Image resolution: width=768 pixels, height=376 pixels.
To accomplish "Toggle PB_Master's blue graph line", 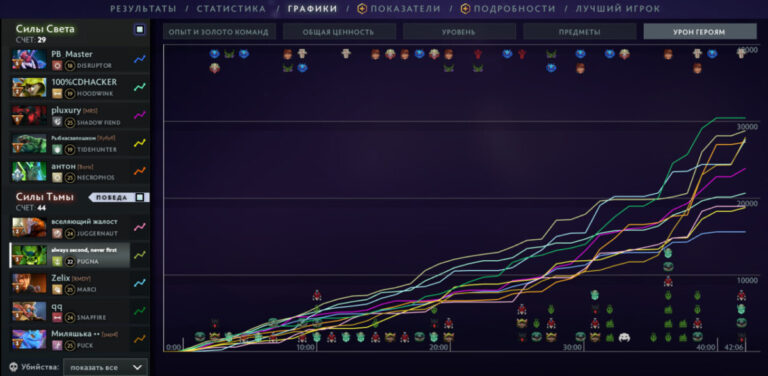I will click(140, 59).
